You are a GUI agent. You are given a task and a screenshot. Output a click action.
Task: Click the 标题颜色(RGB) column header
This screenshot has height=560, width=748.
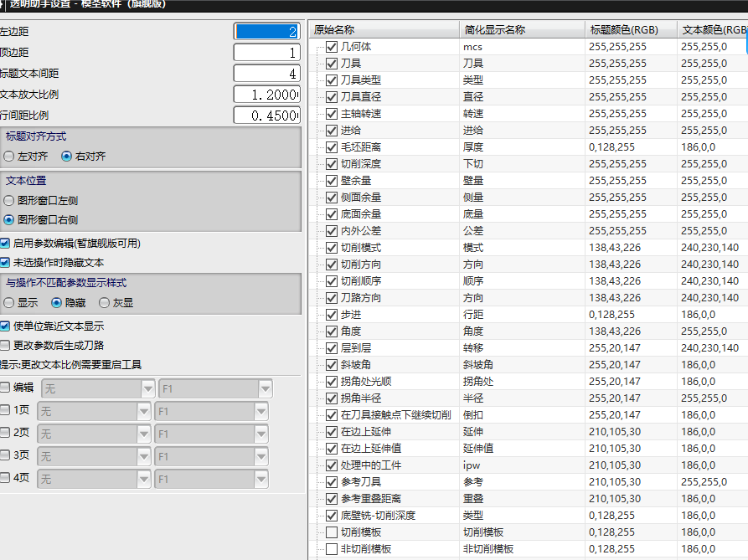[x=631, y=29]
